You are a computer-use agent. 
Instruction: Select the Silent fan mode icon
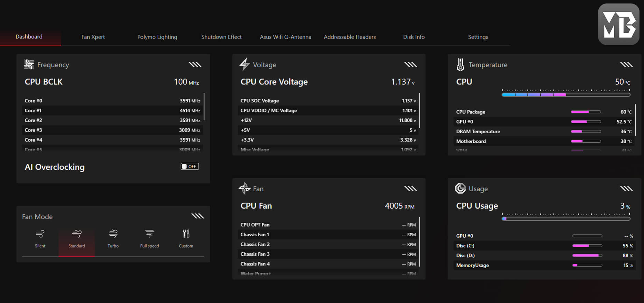pos(40,234)
